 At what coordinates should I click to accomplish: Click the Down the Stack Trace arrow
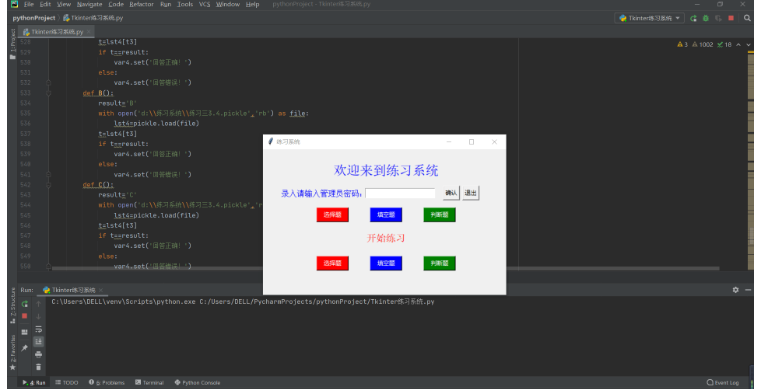tap(39, 317)
